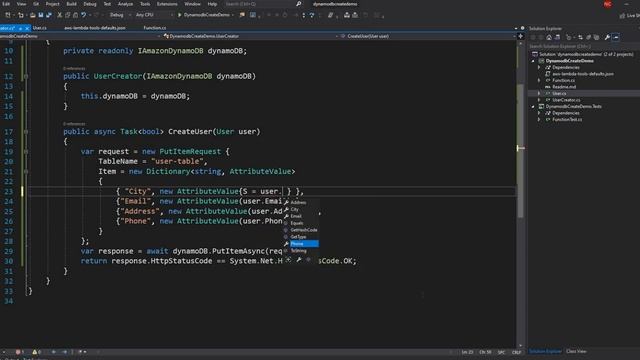Click the top search box
The image size is (640, 360).
click(263, 4)
